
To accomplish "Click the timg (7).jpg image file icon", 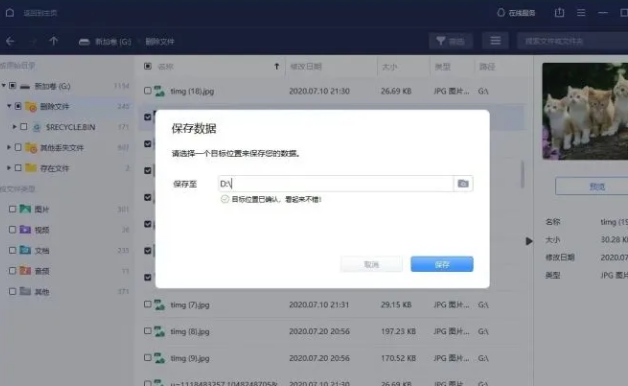I will point(159,305).
